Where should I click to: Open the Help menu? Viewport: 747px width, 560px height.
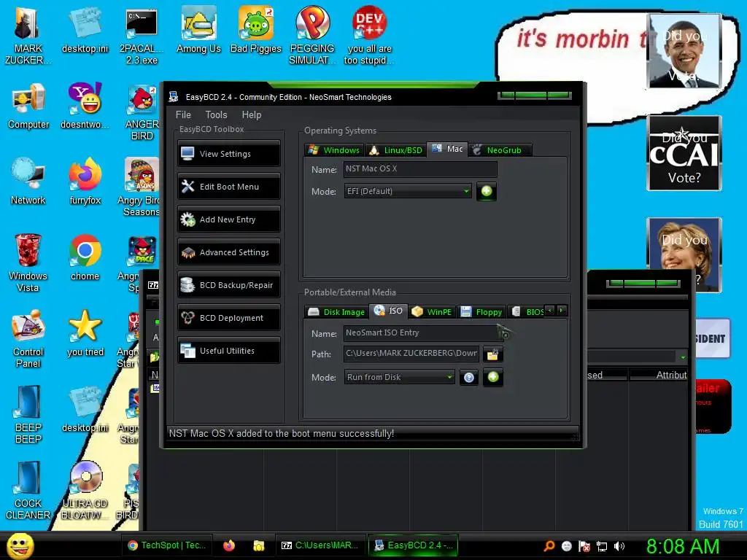(x=252, y=114)
